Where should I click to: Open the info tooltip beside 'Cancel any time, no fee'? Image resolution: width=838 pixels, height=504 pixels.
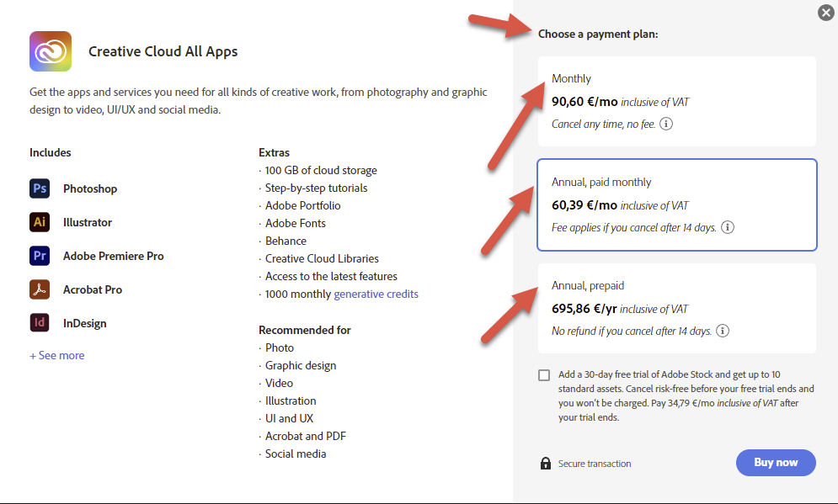(x=665, y=125)
